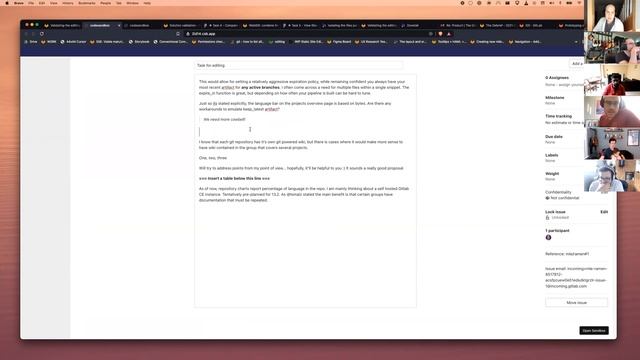Click the Milestone section
Screen dimensions: 640x360
564,100
